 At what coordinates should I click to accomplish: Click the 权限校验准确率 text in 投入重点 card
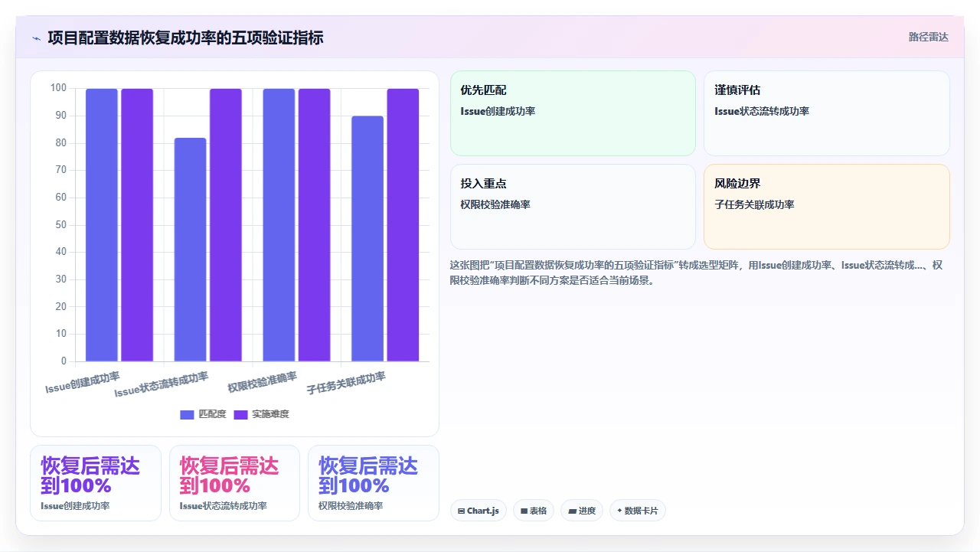(x=495, y=204)
